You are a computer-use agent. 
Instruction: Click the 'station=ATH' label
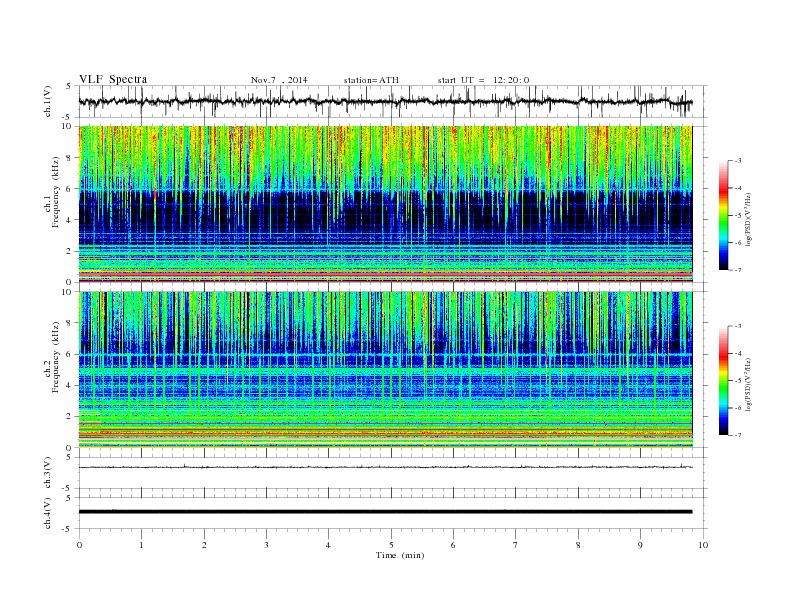[x=371, y=80]
